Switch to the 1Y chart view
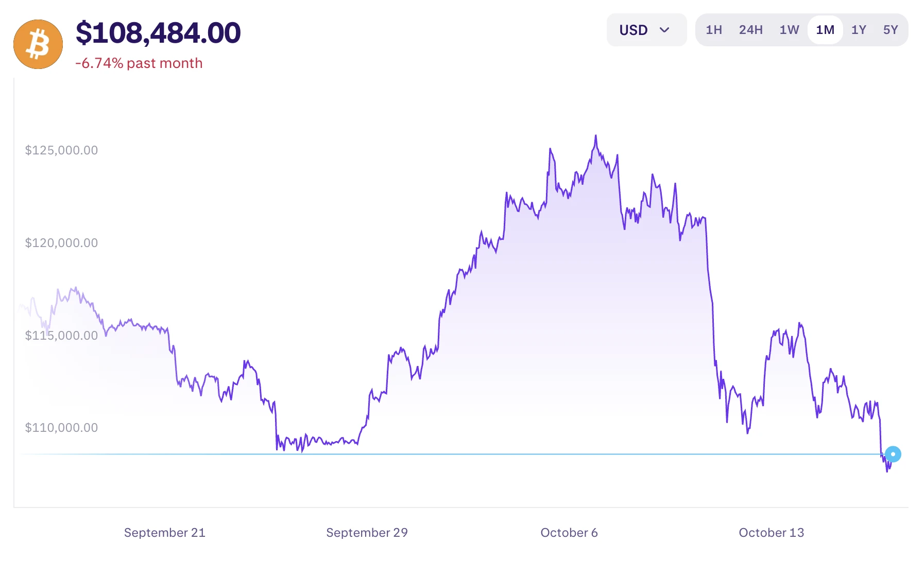 (x=859, y=30)
